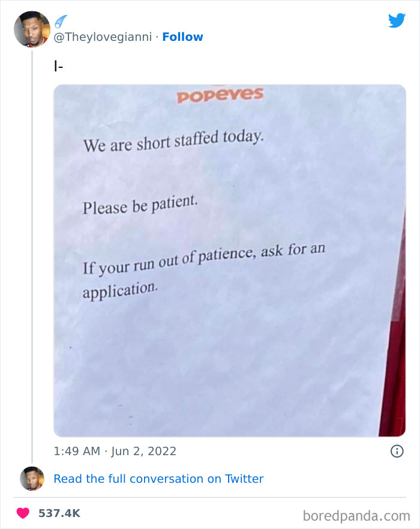Click the 537.4K likes count
The width and height of the screenshot is (420, 529).
pos(59,513)
